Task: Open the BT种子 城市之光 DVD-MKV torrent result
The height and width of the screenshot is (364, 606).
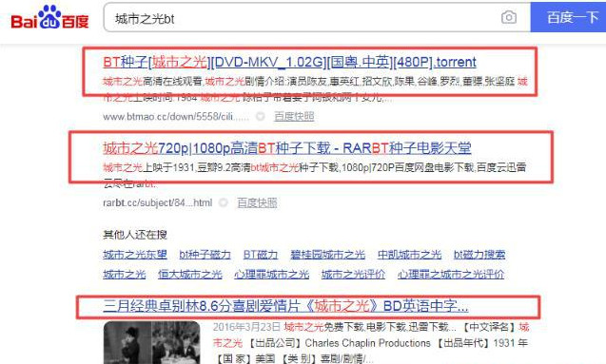Action: point(289,62)
